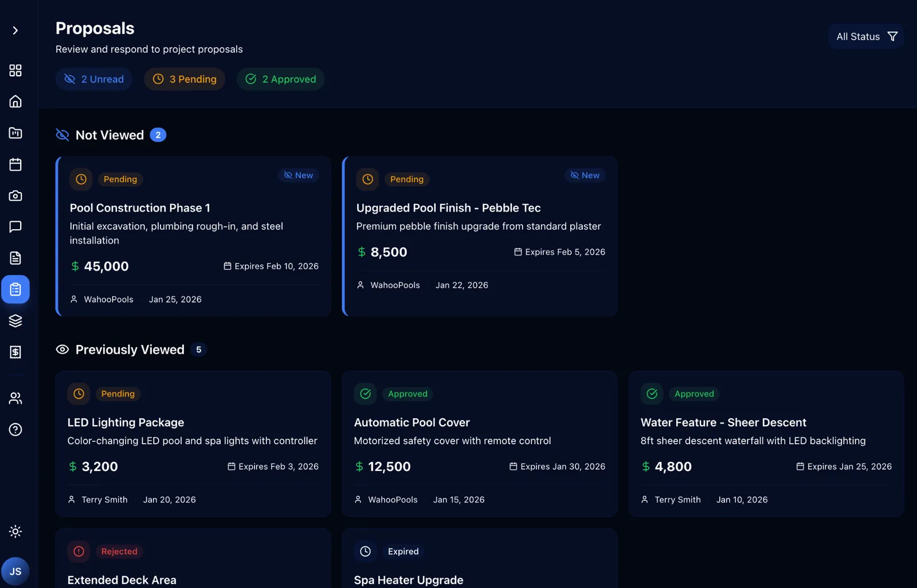Filter by the 2 Approved chip
Image resolution: width=917 pixels, height=588 pixels.
pyautogui.click(x=281, y=79)
